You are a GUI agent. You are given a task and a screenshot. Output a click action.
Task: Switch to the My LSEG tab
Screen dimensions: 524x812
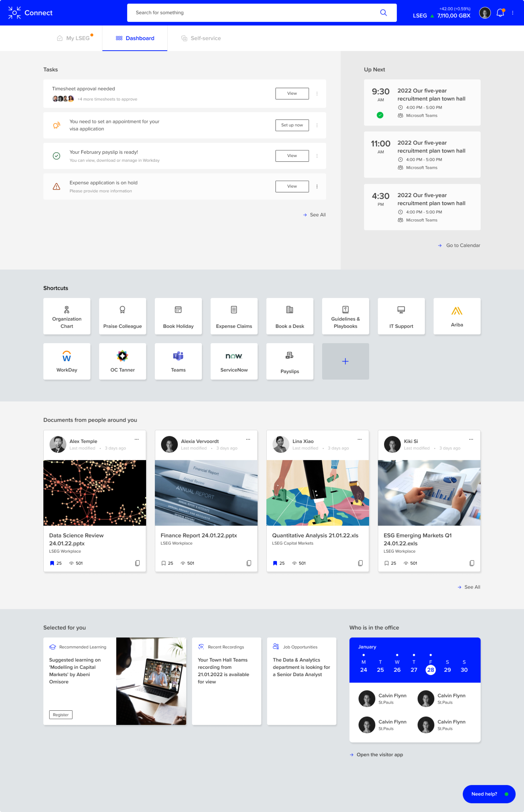78,38
